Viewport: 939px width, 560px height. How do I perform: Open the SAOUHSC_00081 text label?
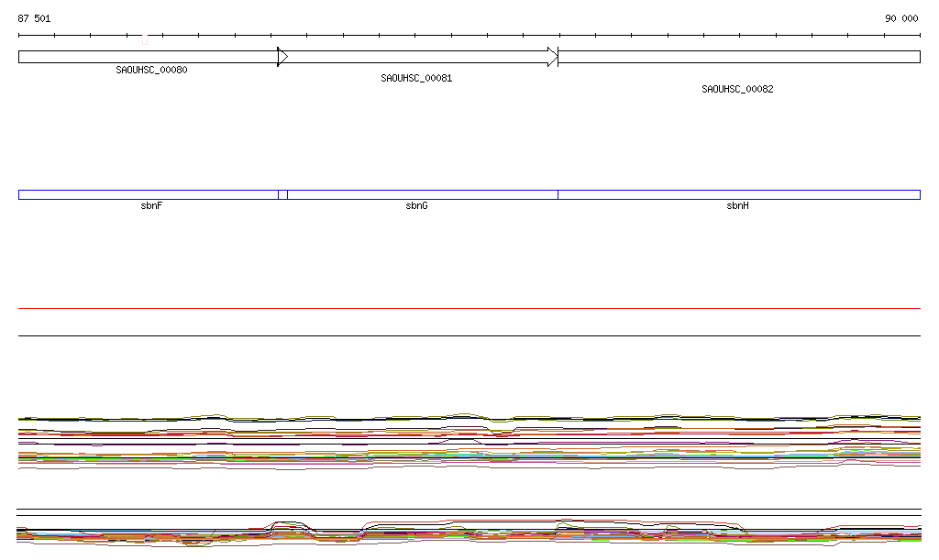(x=416, y=79)
